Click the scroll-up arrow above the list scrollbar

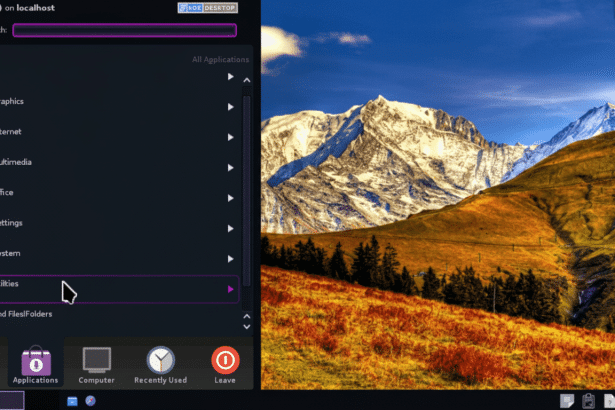247,80
